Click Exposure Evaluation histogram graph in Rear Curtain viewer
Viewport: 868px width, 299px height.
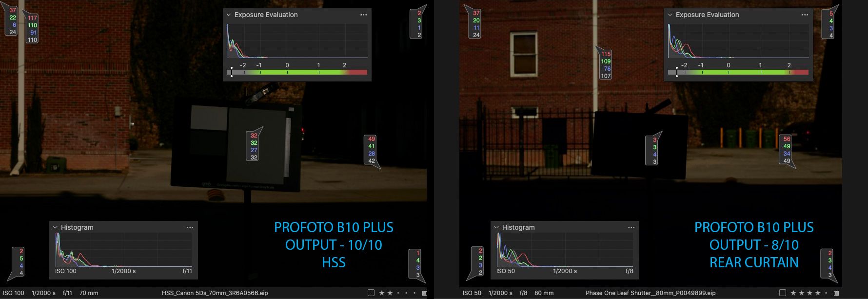point(738,40)
